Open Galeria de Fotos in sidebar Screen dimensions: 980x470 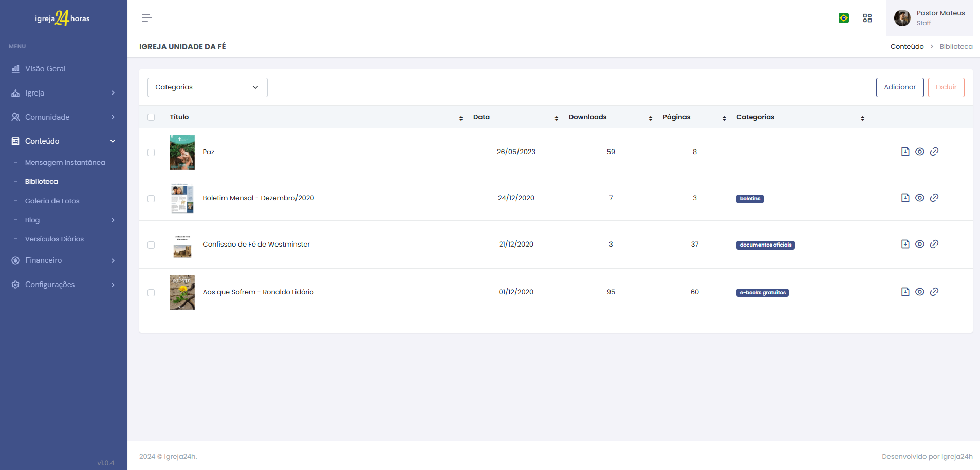[x=52, y=201]
